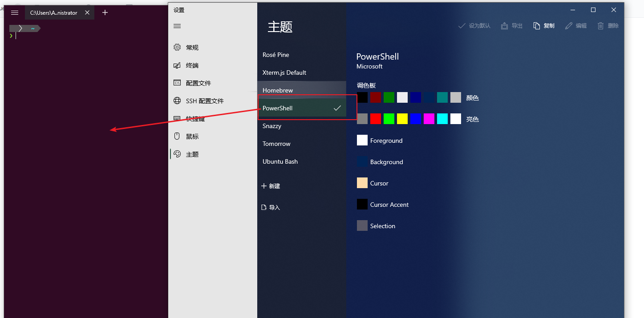
Task: Pick the teal 颜色 swatch
Action: [x=442, y=97]
